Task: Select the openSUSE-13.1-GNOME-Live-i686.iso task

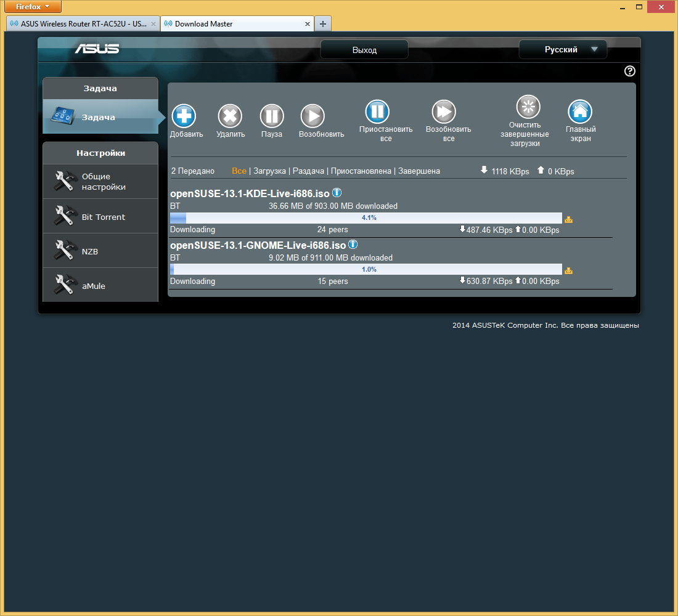Action: pyautogui.click(x=258, y=245)
